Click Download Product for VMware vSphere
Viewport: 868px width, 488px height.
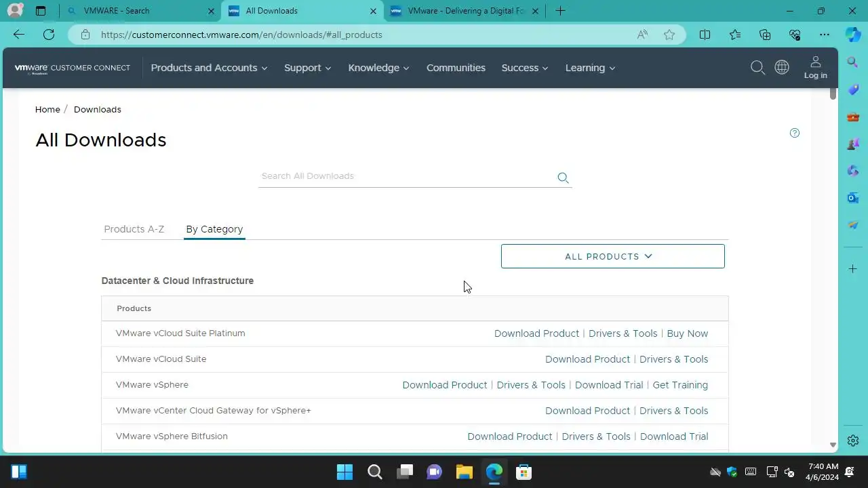(445, 385)
